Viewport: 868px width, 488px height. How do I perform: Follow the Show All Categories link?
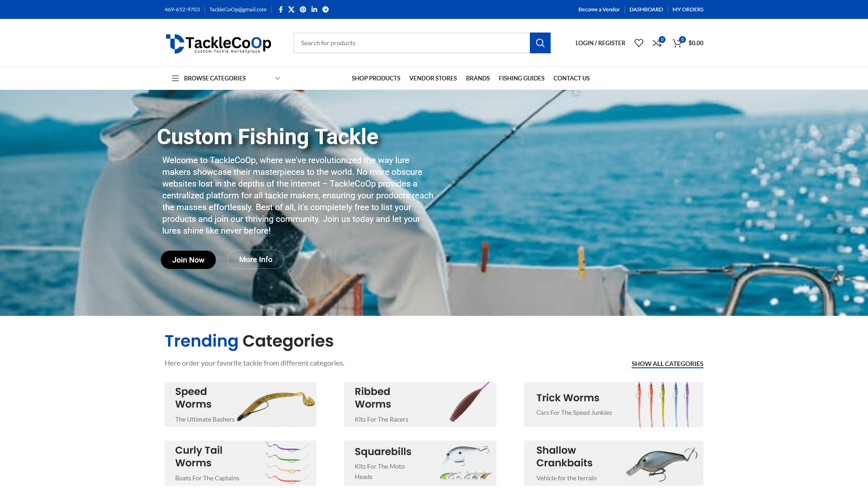[667, 364]
